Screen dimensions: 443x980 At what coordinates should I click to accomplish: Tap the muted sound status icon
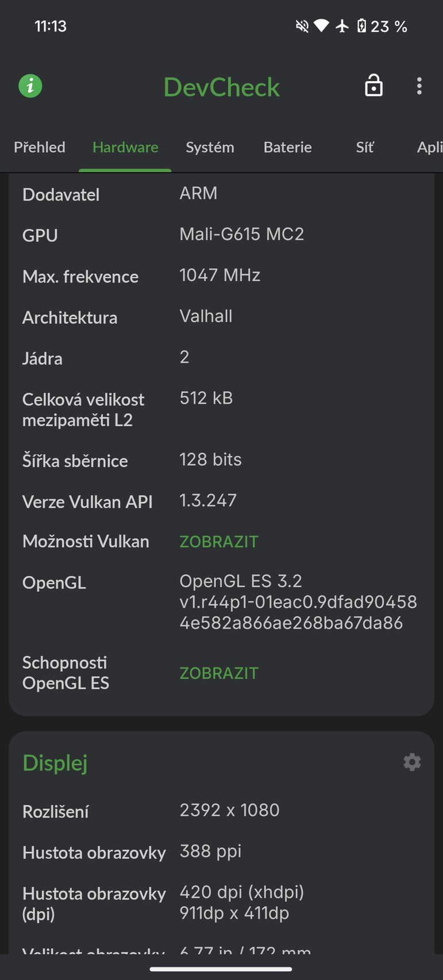302,26
